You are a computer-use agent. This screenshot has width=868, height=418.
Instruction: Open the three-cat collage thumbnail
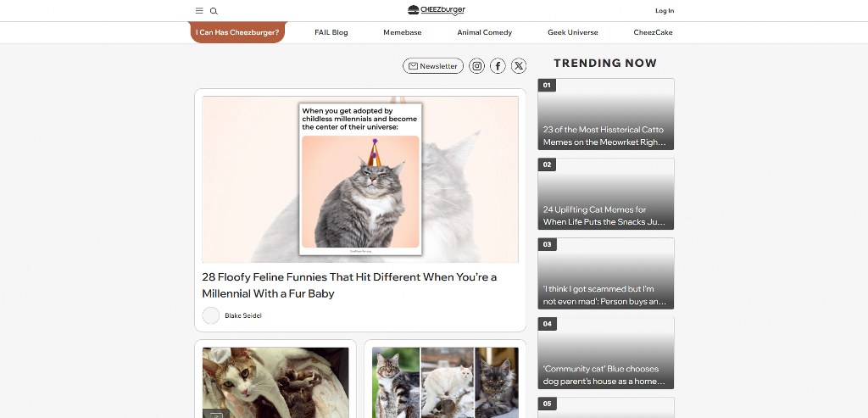[445, 382]
